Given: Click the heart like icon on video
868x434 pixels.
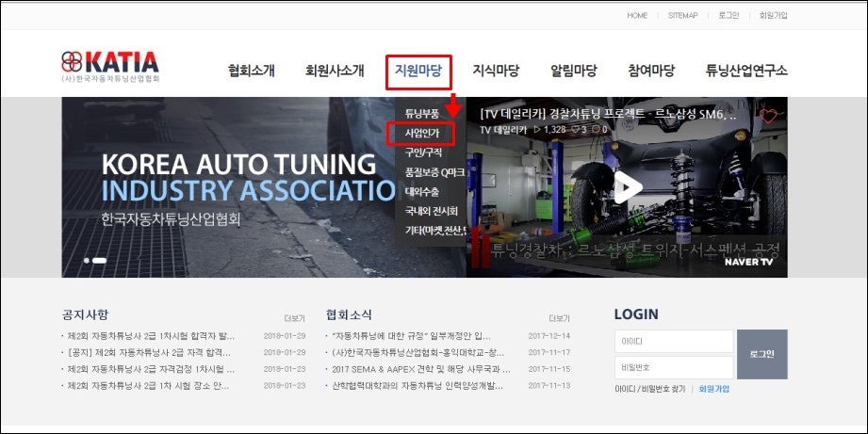Looking at the screenshot, I should [x=768, y=116].
